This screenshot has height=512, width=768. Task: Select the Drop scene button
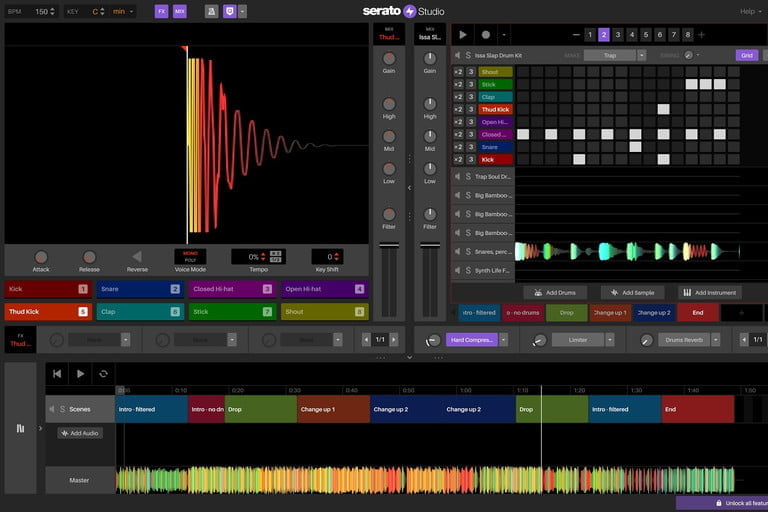[567, 313]
